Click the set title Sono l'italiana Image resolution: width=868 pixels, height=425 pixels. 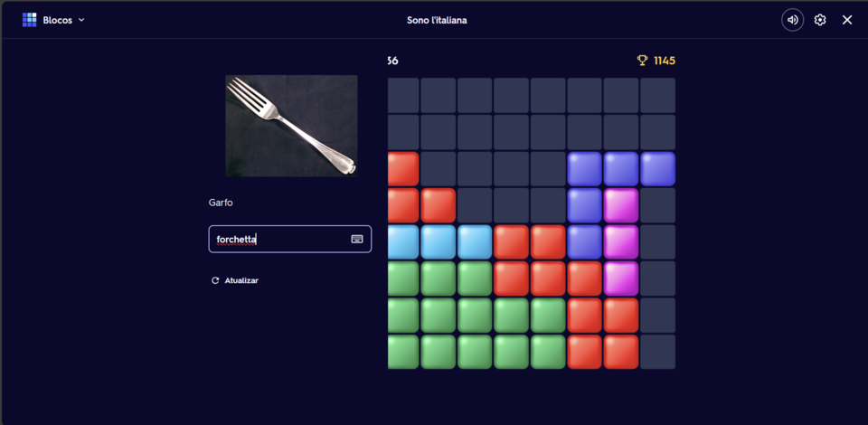click(x=437, y=20)
